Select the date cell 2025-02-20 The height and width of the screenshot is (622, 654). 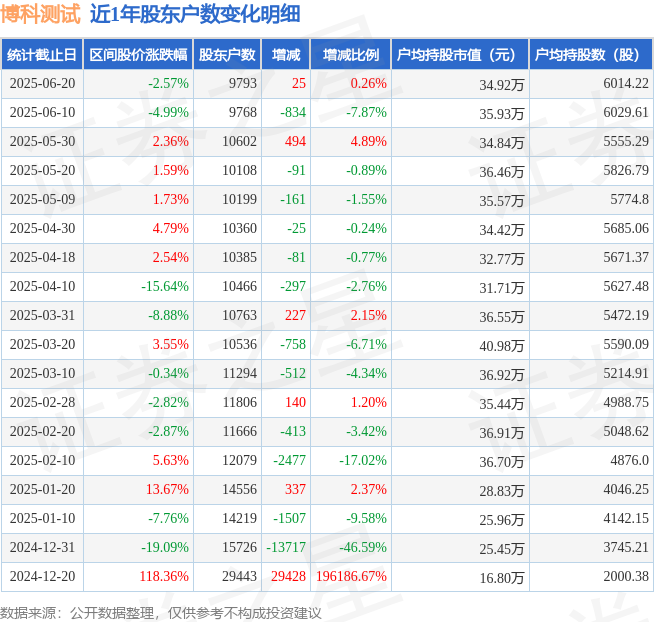[x=43, y=431]
